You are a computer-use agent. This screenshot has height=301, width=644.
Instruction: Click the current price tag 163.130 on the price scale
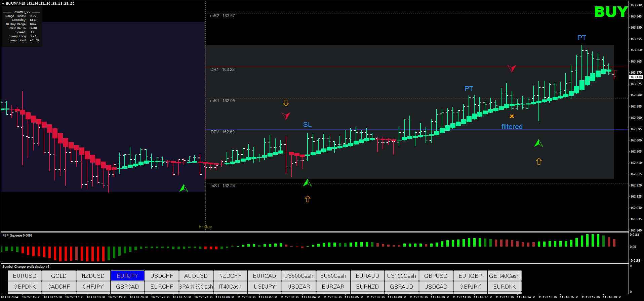pyautogui.click(x=636, y=77)
